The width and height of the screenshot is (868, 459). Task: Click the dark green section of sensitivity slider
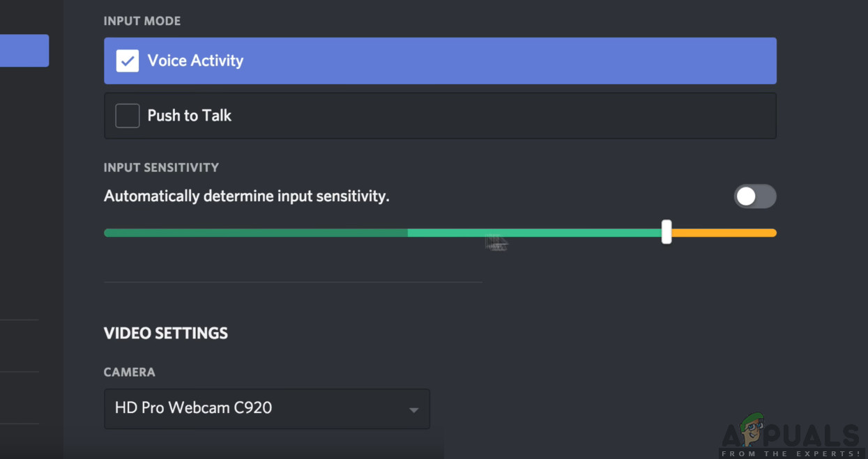(x=255, y=233)
